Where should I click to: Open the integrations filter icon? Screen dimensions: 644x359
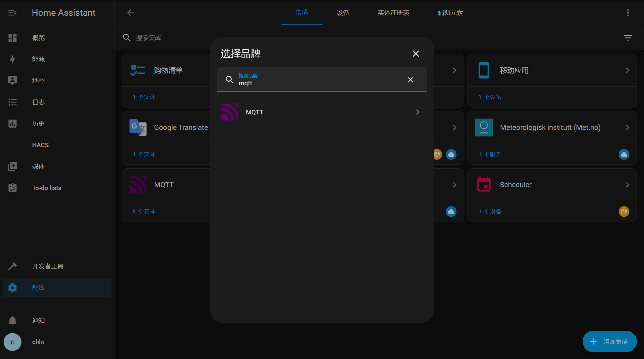tap(628, 38)
